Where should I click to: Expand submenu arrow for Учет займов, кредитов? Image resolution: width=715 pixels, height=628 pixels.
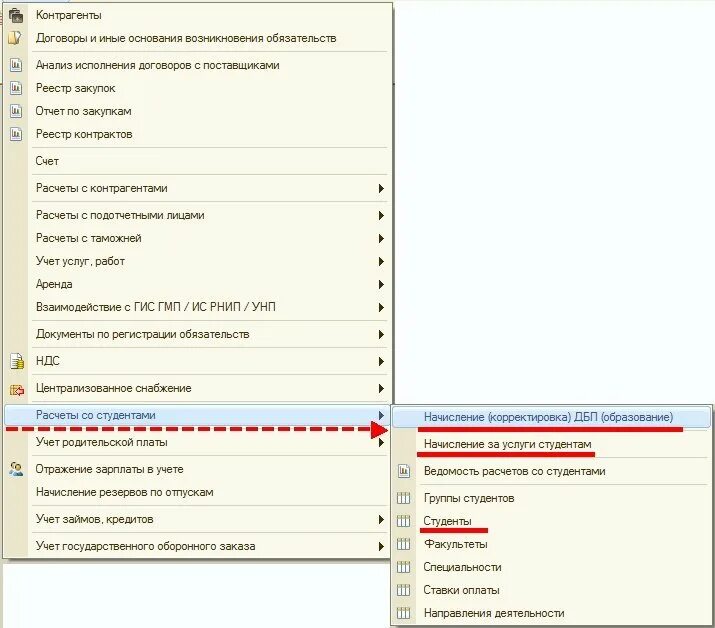point(381,519)
